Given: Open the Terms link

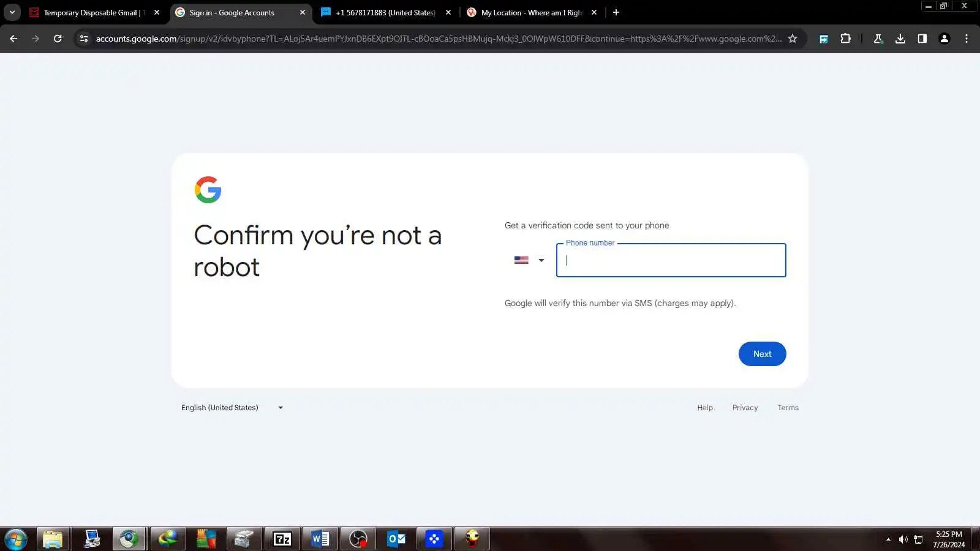Looking at the screenshot, I should 788,408.
